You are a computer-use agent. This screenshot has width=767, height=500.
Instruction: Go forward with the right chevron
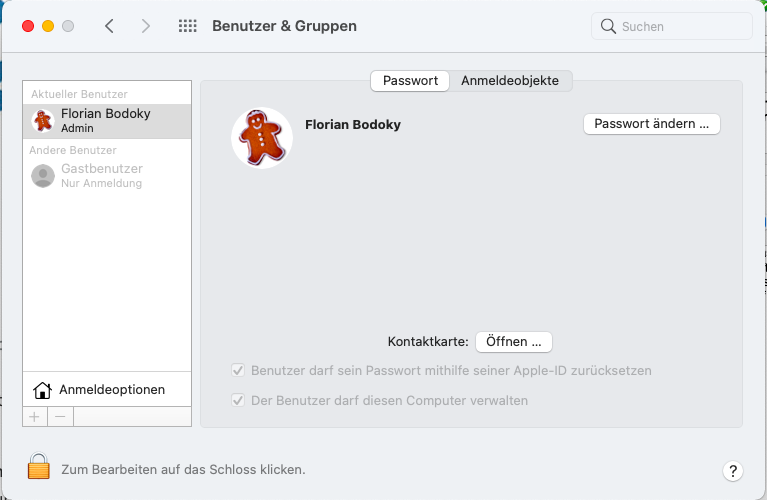coord(146,26)
